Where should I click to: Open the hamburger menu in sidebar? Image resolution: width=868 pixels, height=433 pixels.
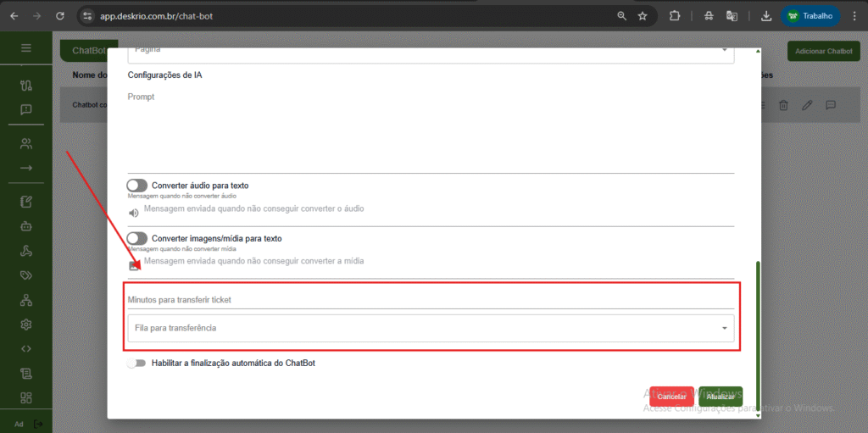pyautogui.click(x=26, y=48)
